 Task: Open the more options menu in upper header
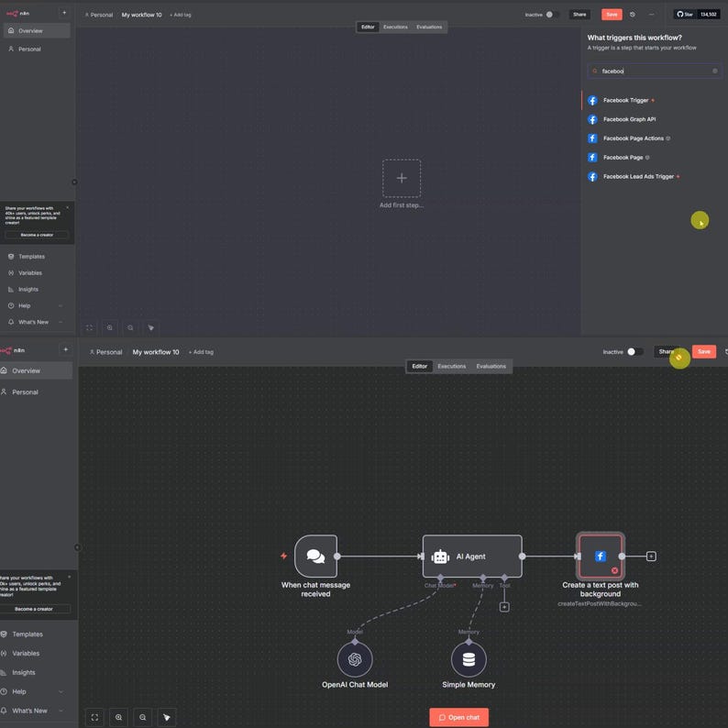pyautogui.click(x=651, y=15)
